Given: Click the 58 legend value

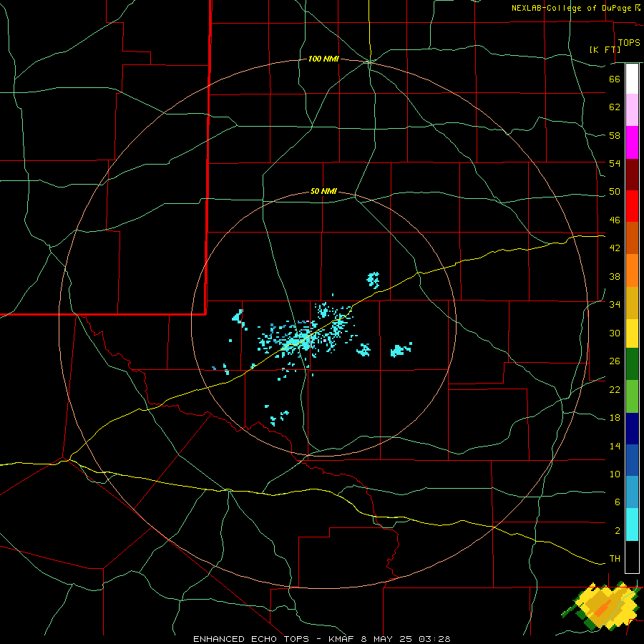Looking at the screenshot, I should coord(615,135).
